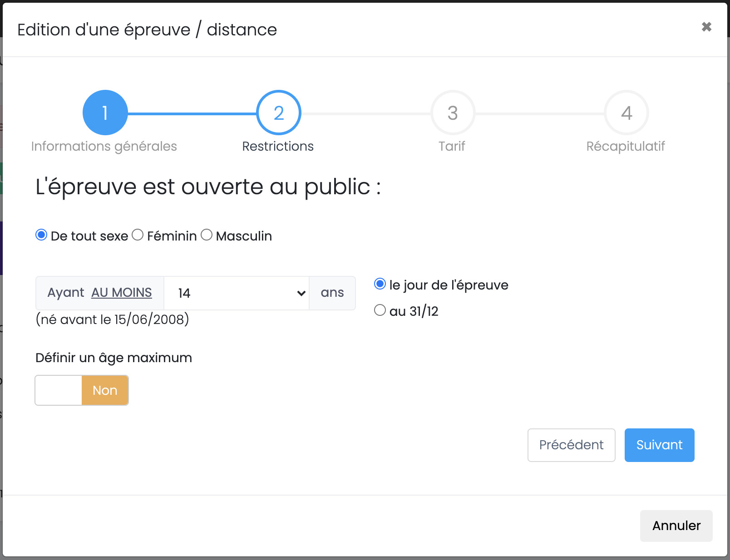Click the 'AU MOINS' underlined link
This screenshot has width=730, height=560.
[x=121, y=293]
